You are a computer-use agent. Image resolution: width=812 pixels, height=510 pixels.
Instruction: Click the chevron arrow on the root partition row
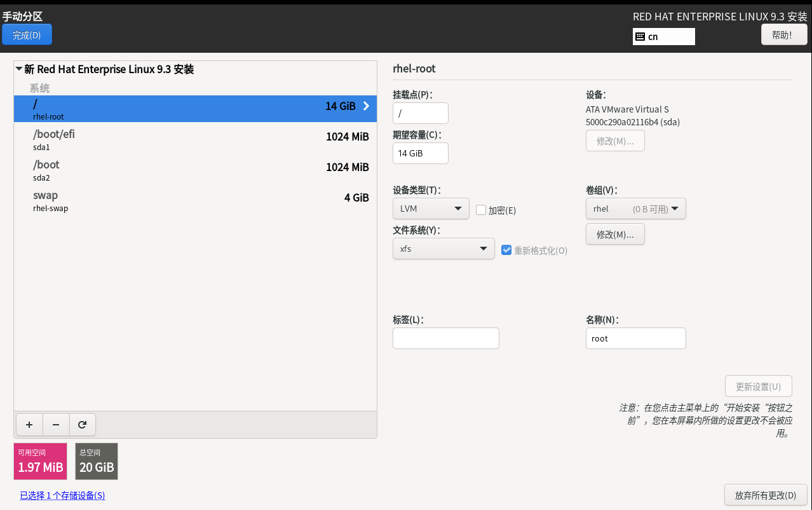366,106
